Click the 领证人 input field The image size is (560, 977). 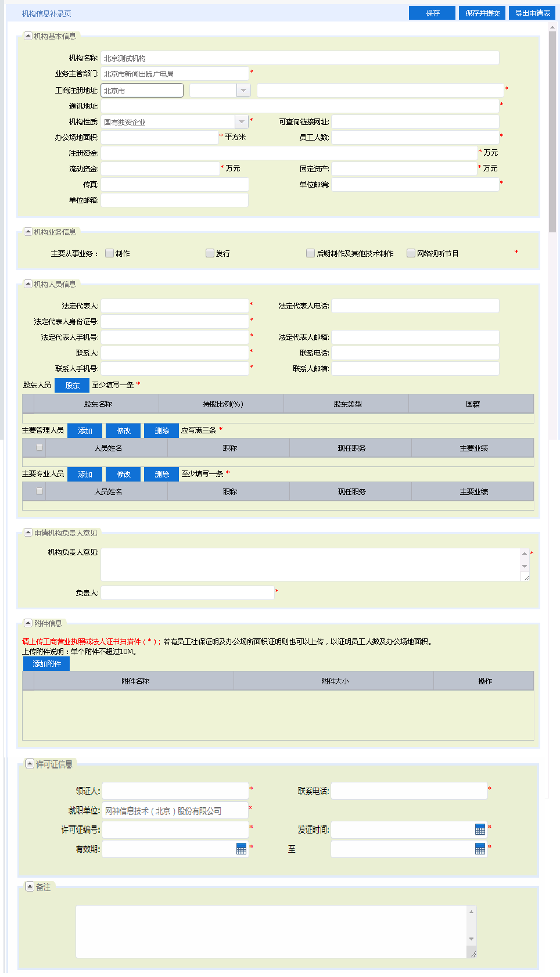175,791
